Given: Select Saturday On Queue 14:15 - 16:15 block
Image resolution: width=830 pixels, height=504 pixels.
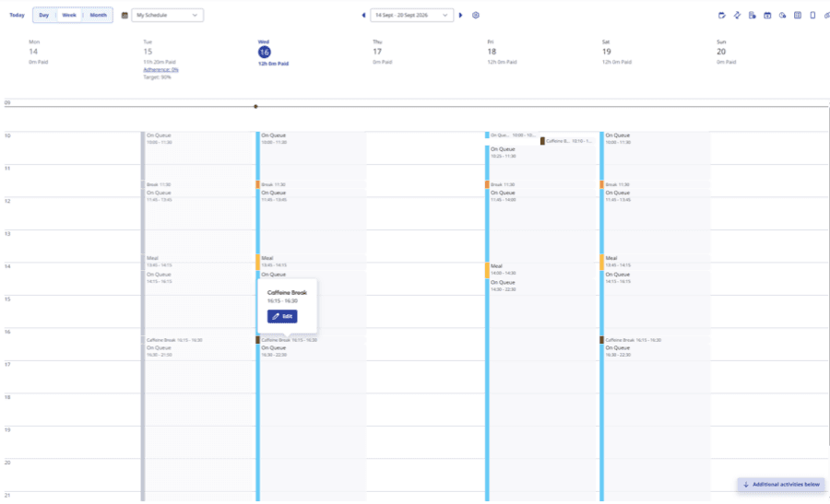Looking at the screenshot, I should tap(655, 303).
